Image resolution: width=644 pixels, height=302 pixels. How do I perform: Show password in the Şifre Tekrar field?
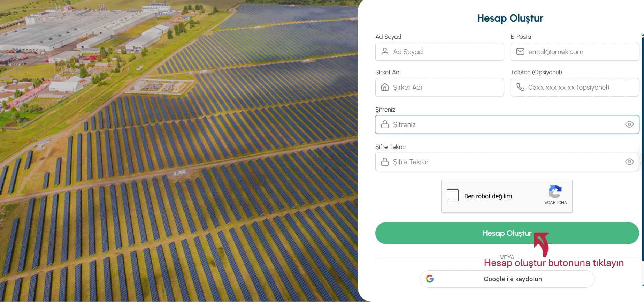tap(629, 162)
